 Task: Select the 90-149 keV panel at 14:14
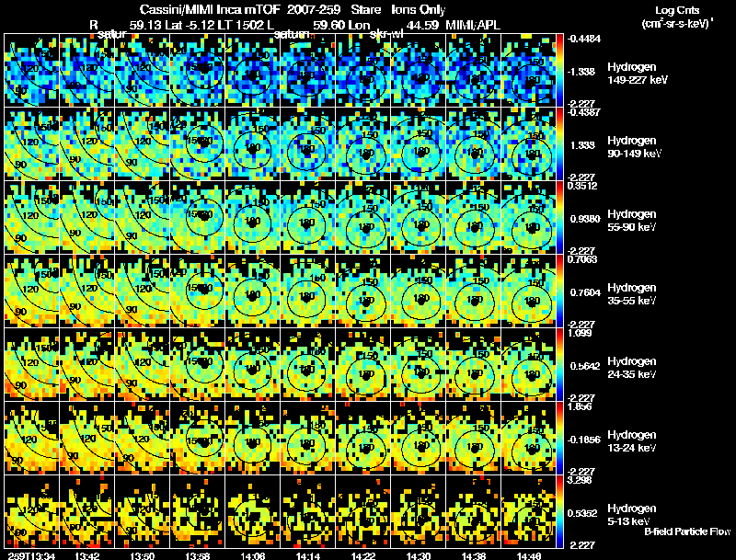308,144
